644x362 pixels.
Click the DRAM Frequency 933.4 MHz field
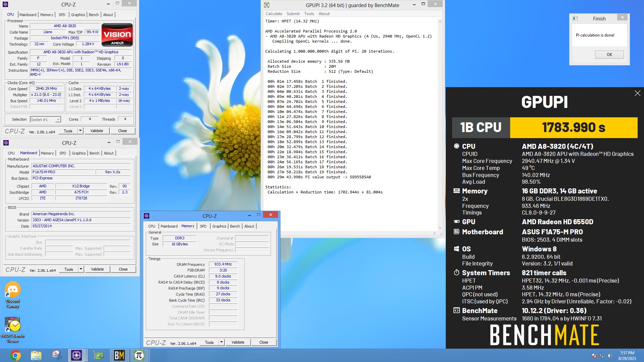tap(223, 264)
